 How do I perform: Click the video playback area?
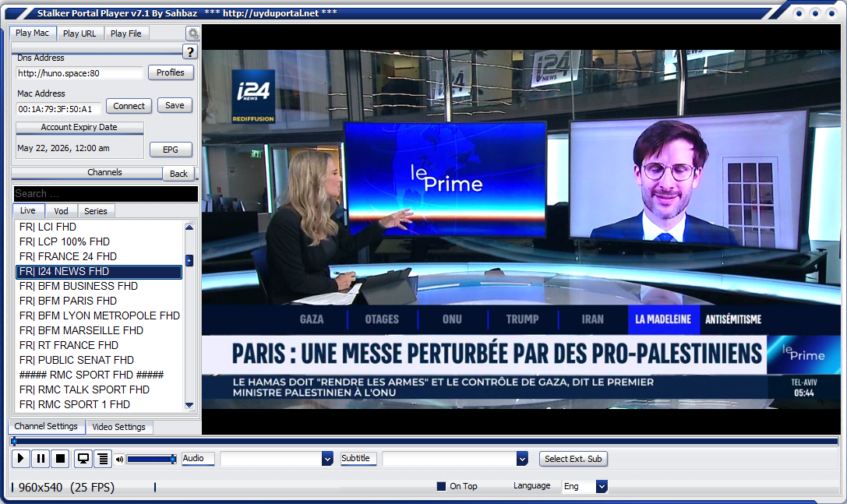(521, 229)
